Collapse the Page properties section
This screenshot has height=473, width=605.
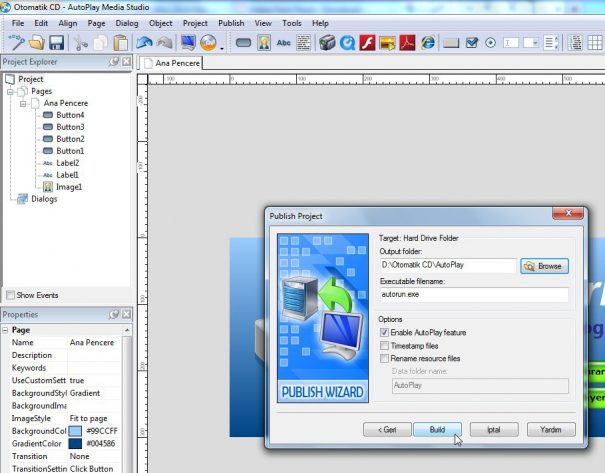(x=5, y=330)
